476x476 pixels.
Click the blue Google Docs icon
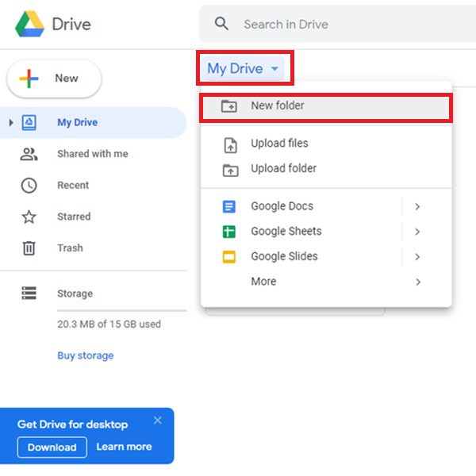(229, 207)
